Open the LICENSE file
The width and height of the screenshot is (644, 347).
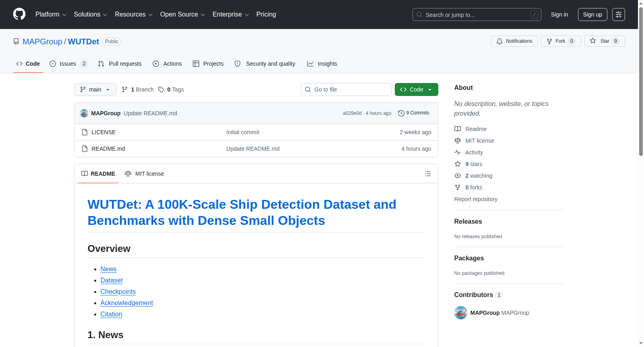coord(103,132)
